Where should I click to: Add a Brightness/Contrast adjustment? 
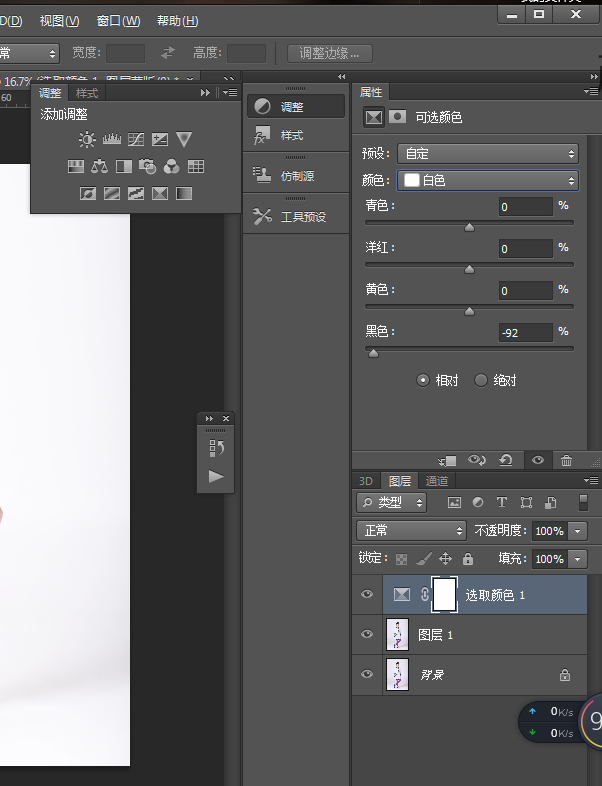pyautogui.click(x=87, y=140)
